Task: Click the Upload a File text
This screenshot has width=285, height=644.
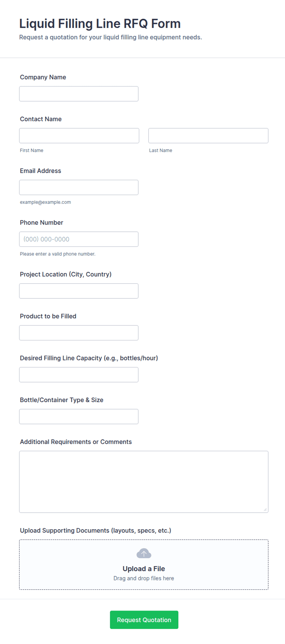Action: tap(144, 568)
